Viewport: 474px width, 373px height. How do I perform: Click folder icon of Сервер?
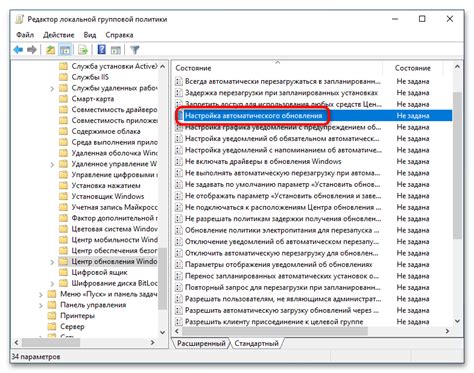(x=52, y=327)
